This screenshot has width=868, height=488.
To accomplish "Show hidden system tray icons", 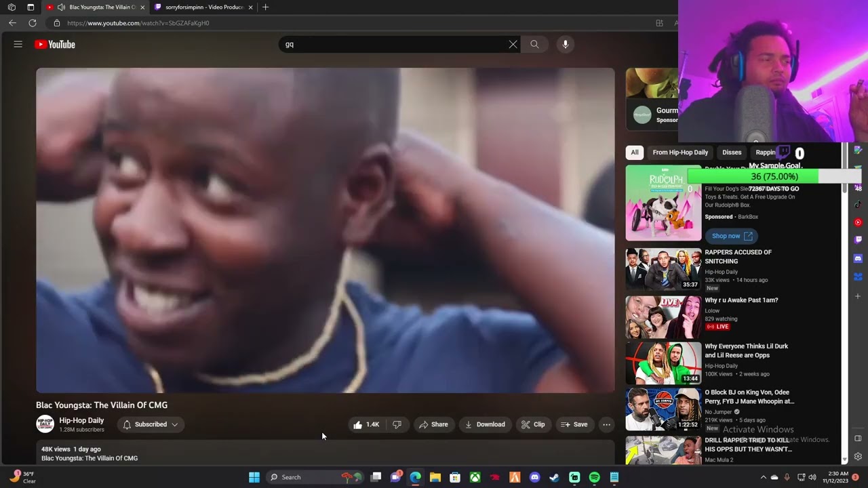I will tap(763, 477).
